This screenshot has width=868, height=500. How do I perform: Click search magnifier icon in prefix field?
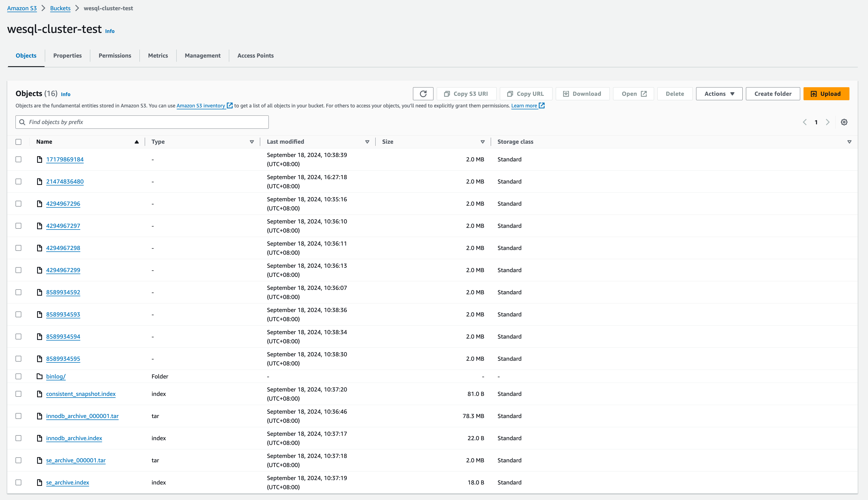coord(22,122)
